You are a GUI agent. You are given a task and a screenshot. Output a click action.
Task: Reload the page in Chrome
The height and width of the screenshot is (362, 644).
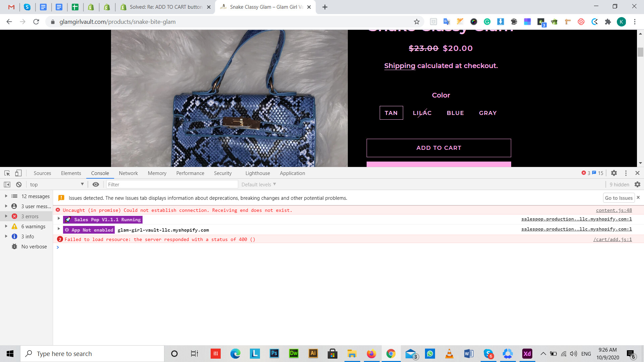click(x=36, y=22)
